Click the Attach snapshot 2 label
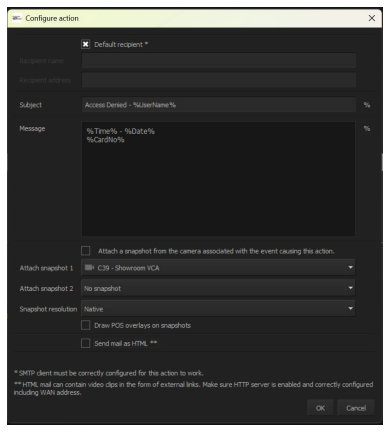The width and height of the screenshot is (390, 433). click(x=46, y=289)
